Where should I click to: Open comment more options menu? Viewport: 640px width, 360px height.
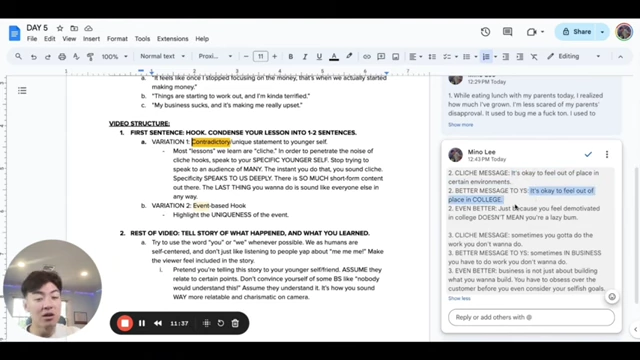[607, 154]
